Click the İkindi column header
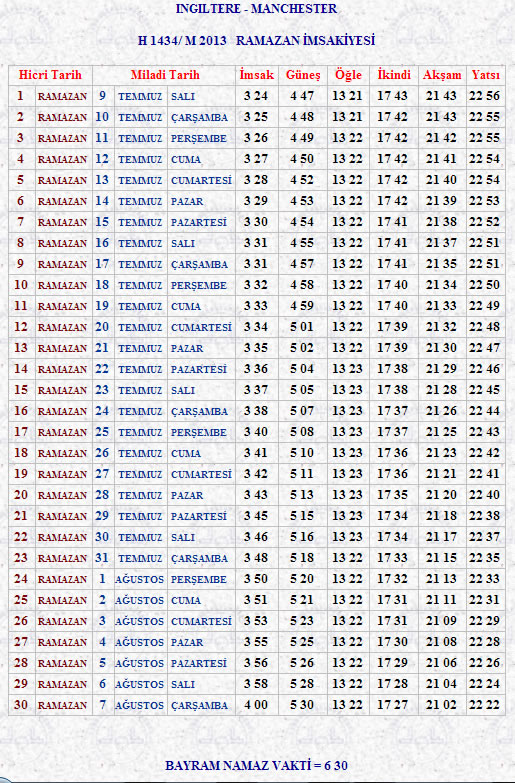Screen dimensions: 515x783 394,75
